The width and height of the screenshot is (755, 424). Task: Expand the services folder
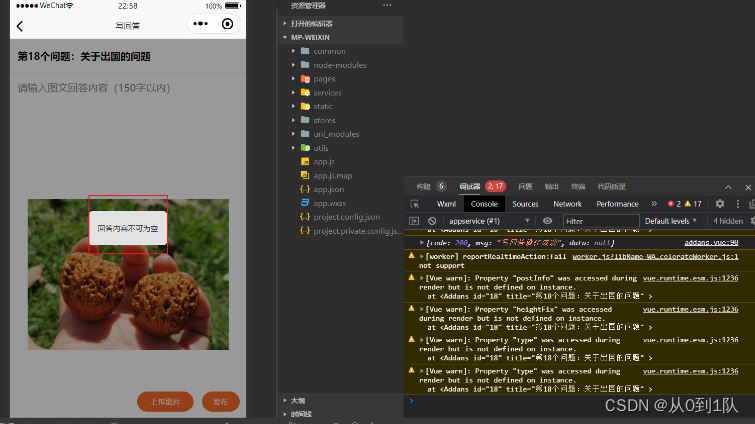tap(293, 92)
